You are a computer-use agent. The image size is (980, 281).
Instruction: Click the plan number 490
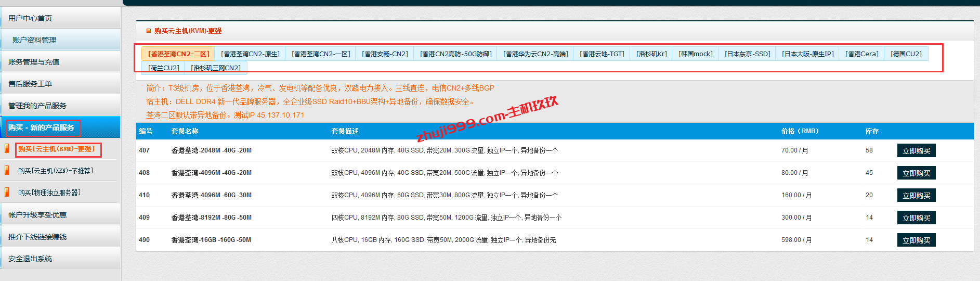[144, 240]
